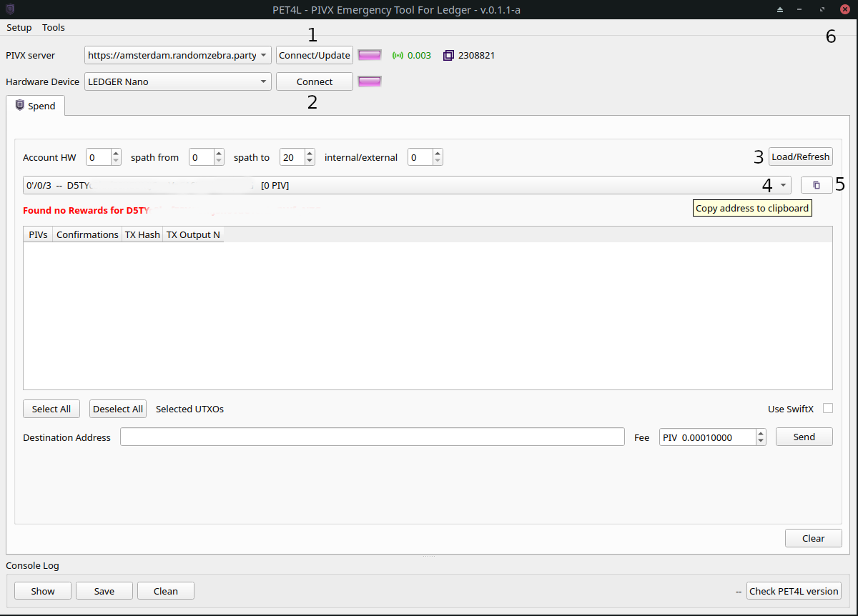
Task: Decrease the internal/external value
Action: [438, 161]
